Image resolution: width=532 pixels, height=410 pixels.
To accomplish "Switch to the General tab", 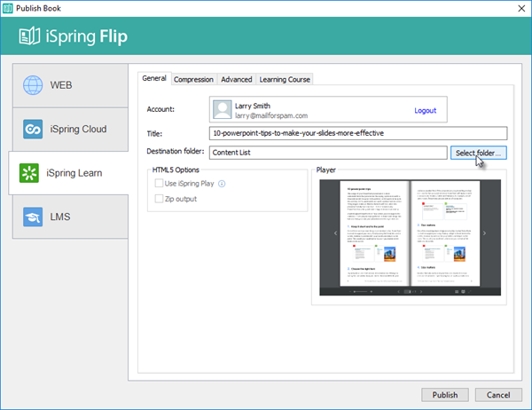I will pyautogui.click(x=154, y=78).
